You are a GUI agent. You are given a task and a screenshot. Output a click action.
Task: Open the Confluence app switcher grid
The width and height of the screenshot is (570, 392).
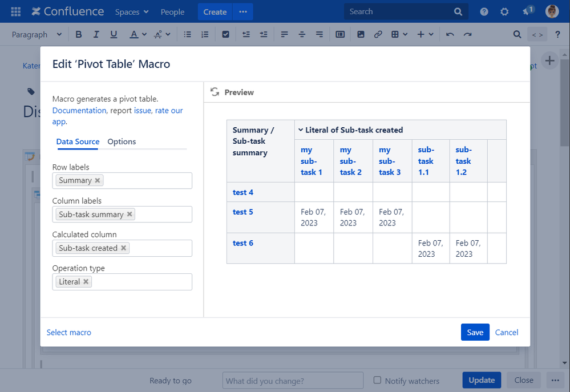click(16, 11)
